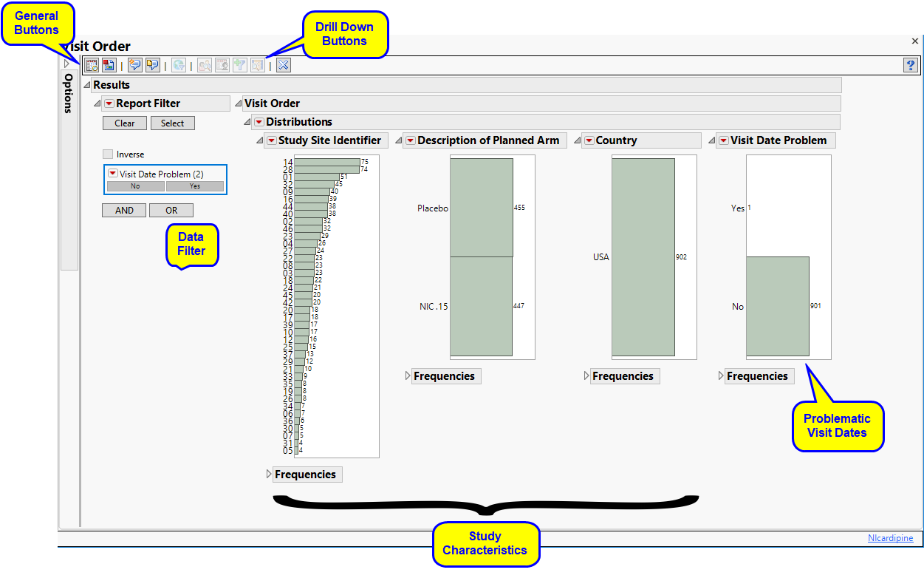Toggle the Inverse checkbox
Viewport: 924px width, 578px height.
tap(108, 154)
